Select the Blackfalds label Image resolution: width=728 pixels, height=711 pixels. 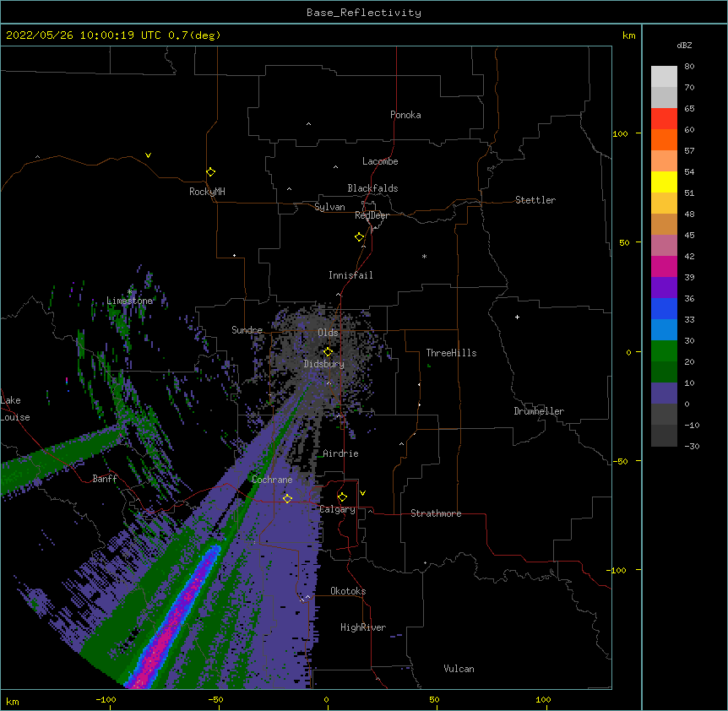(372, 188)
